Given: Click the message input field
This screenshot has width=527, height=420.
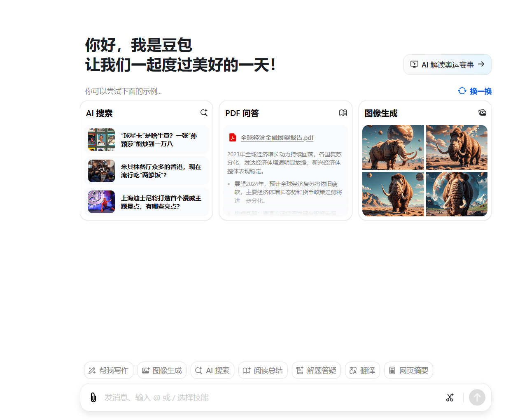Looking at the screenshot, I should click(x=272, y=397).
